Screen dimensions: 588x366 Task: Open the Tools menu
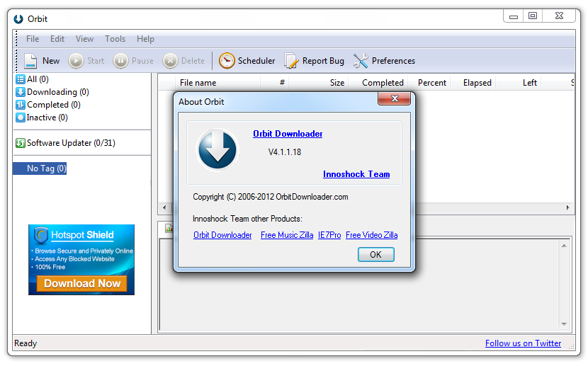115,39
